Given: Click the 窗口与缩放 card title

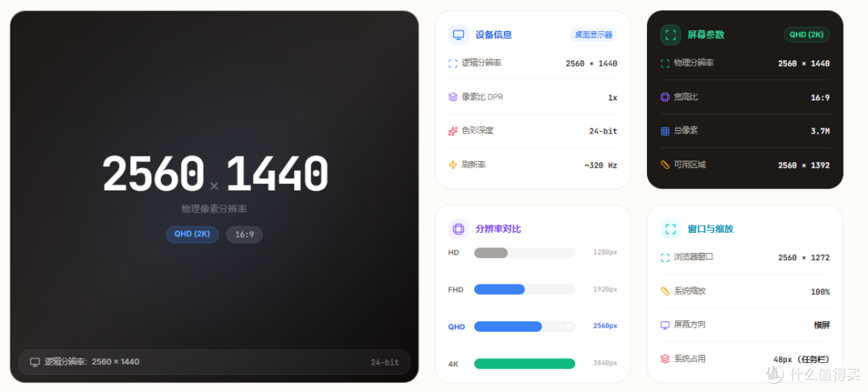Looking at the screenshot, I should coord(710,229).
